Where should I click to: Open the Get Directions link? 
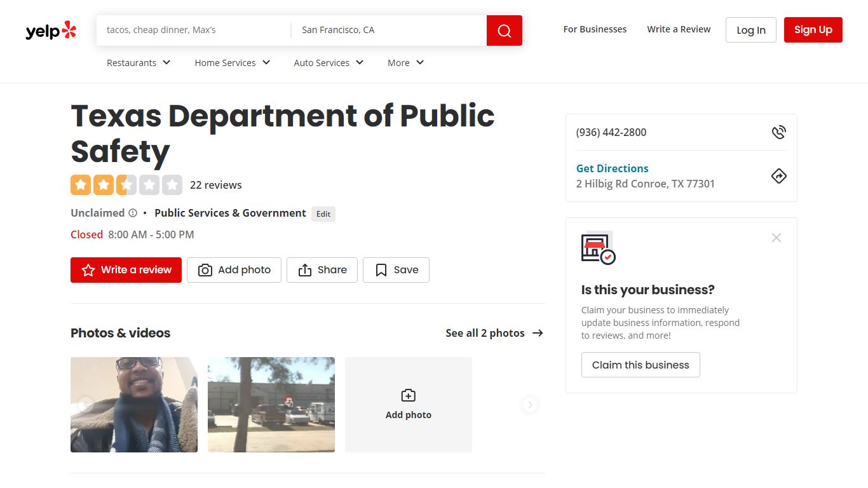[x=613, y=168]
